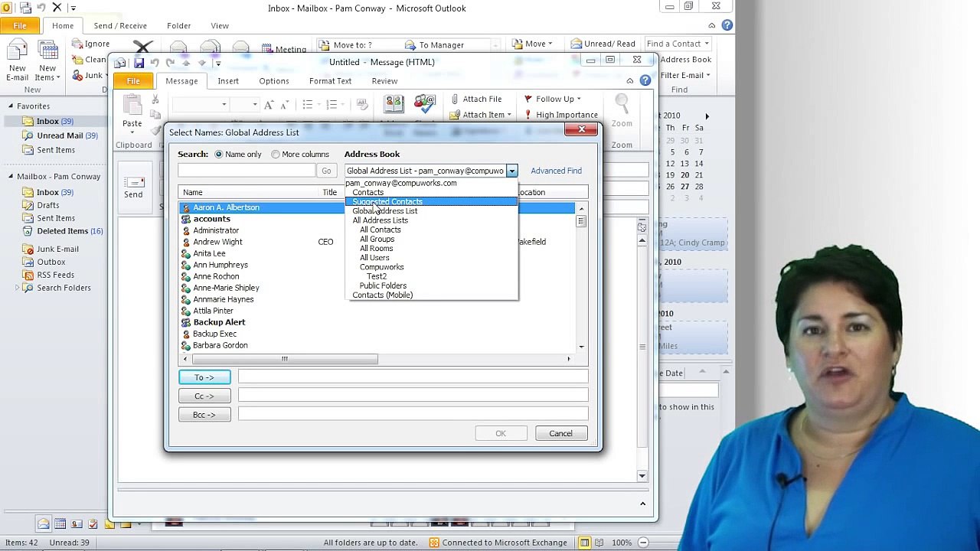Click Grow Font icon in message ribbon

(269, 105)
